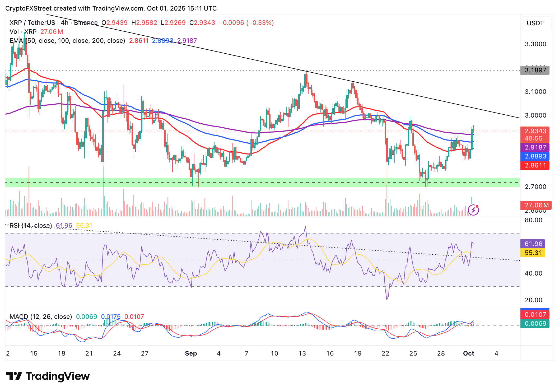Select the RSI (14, close) legend
559x392 pixels.
pyautogui.click(x=31, y=226)
